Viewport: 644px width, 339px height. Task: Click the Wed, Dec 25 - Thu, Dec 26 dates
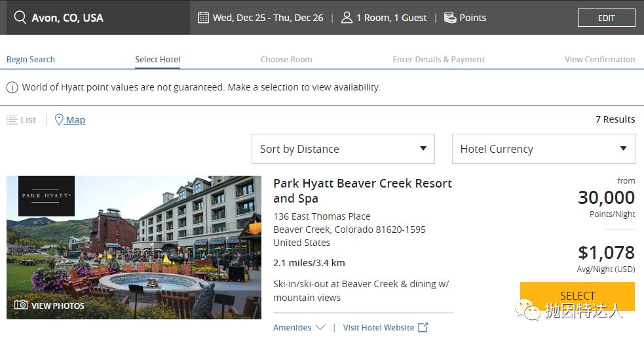coord(268,18)
